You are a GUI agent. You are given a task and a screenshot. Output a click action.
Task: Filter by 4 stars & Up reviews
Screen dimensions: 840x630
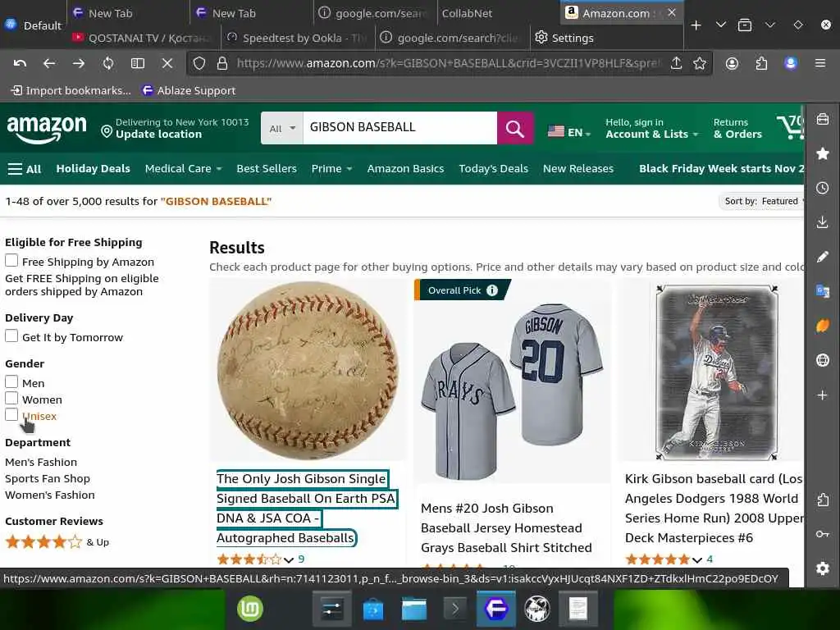pos(57,542)
